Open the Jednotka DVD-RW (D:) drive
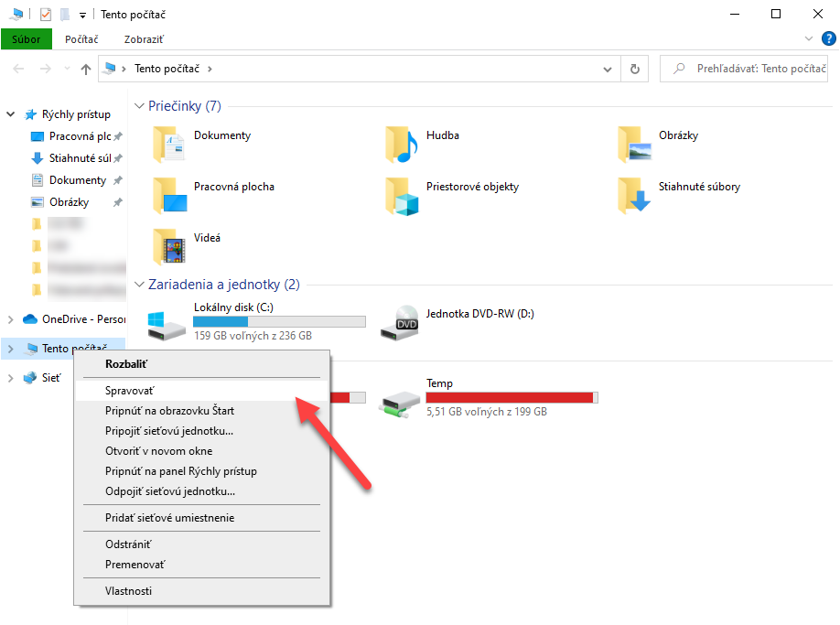Viewport: 840px width, 625px height. pyautogui.click(x=458, y=322)
